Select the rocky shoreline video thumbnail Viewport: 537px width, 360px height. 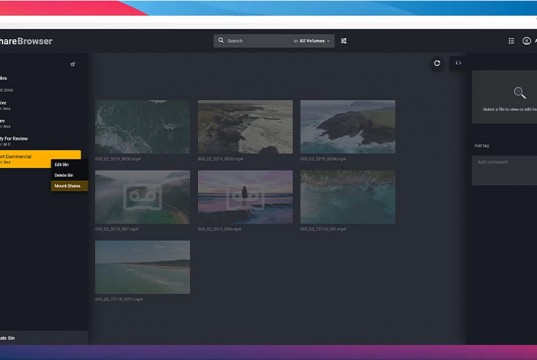coord(245,127)
